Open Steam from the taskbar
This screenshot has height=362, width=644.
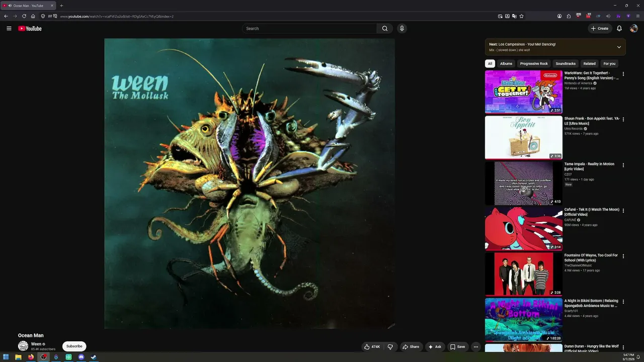pos(94,357)
